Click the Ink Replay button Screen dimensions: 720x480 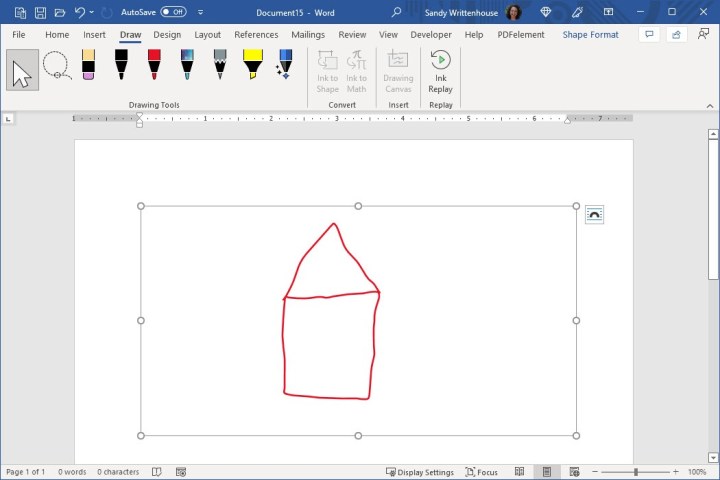pyautogui.click(x=440, y=70)
